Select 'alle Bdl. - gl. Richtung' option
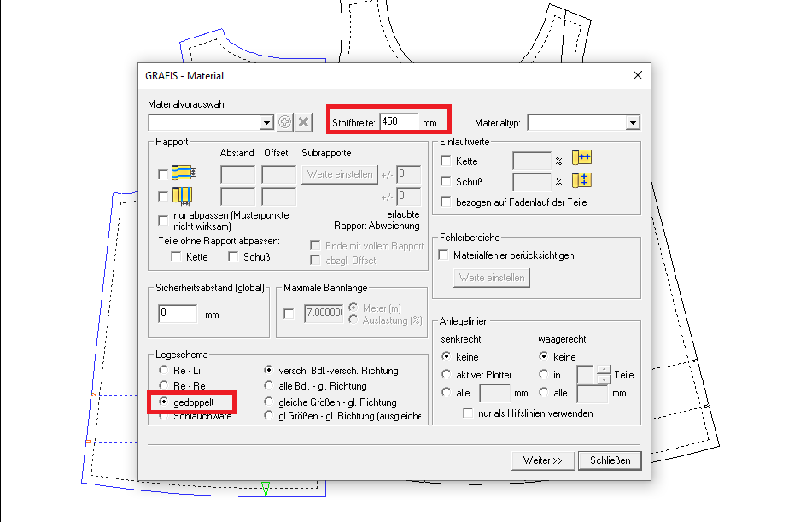Screen dimensions: 812x522 click(x=268, y=385)
